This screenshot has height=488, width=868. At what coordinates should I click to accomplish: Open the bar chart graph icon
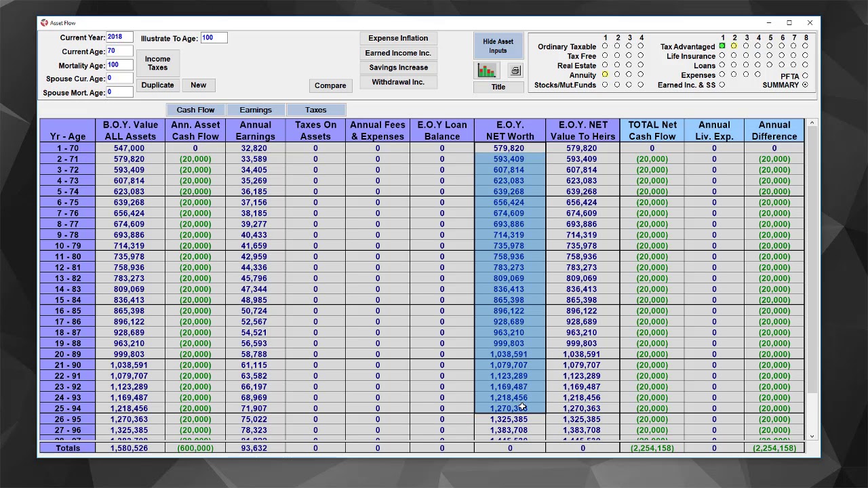[x=487, y=70]
